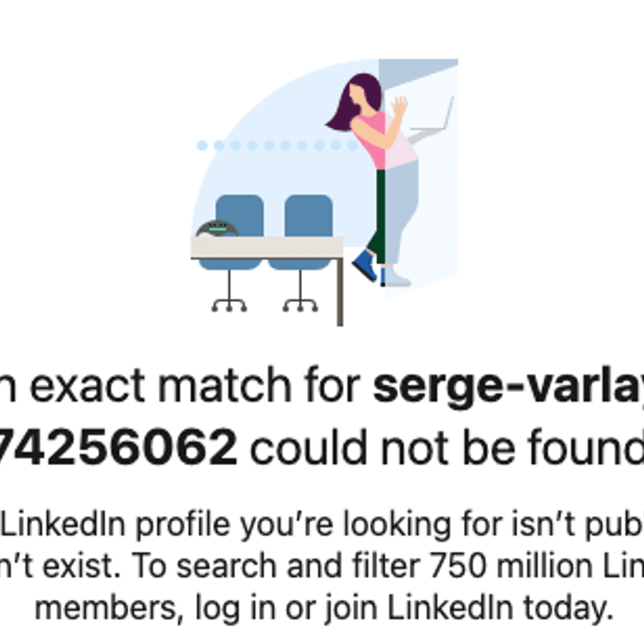
Task: Click the bold text 'serge-varlay'
Action: (x=508, y=386)
